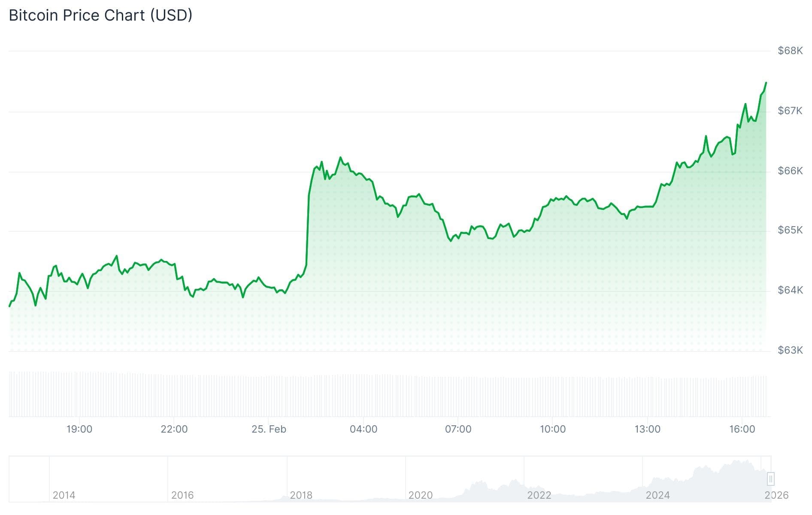
Task: Click the 2022 label in the range navigator
Action: click(539, 495)
